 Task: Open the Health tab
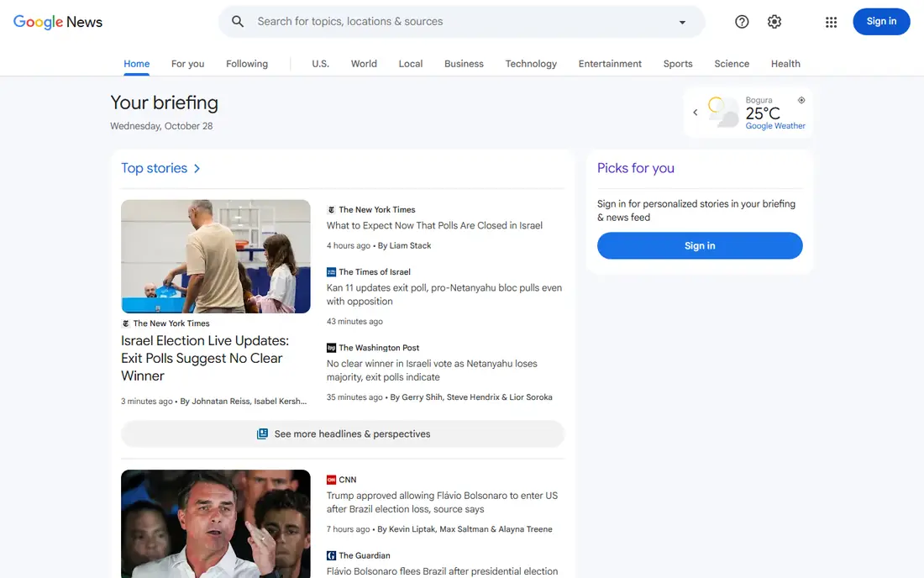coord(785,64)
